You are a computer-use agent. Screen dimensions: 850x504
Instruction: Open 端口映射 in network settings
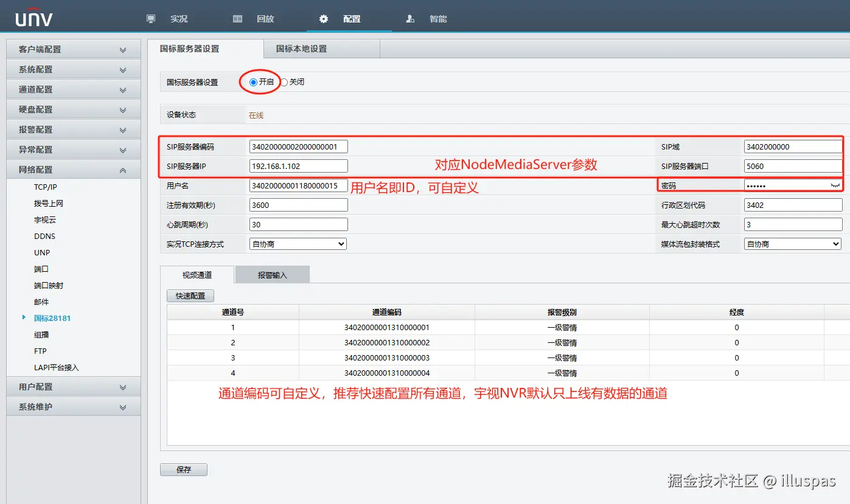(49, 286)
